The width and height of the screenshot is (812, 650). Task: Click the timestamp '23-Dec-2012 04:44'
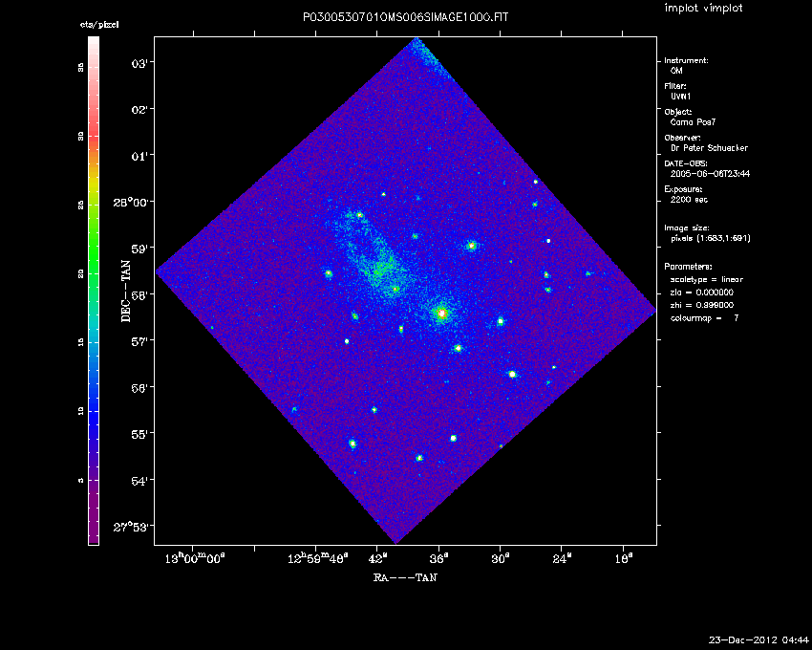759,639
